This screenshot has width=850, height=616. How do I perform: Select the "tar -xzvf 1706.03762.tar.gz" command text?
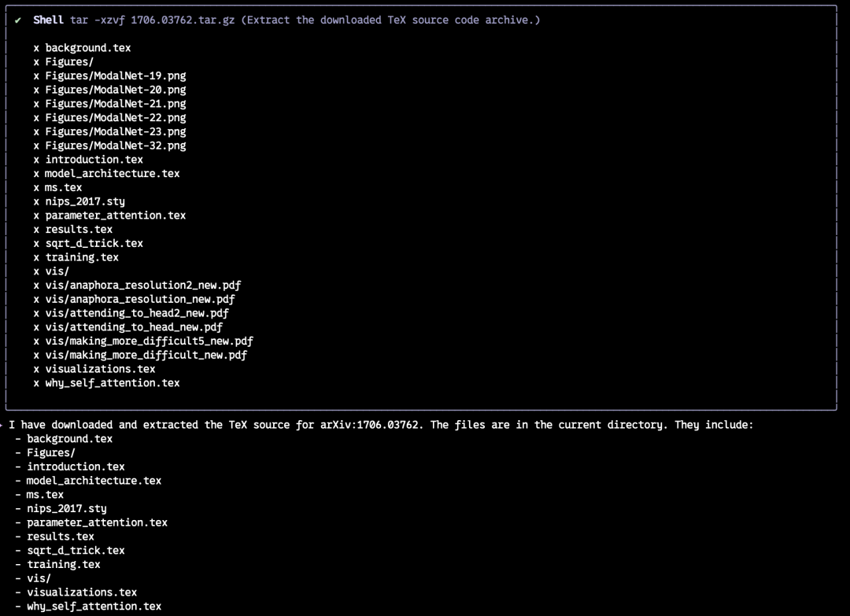coord(153,20)
